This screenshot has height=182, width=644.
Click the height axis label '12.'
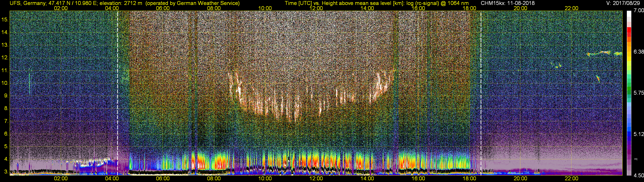coord(5,58)
